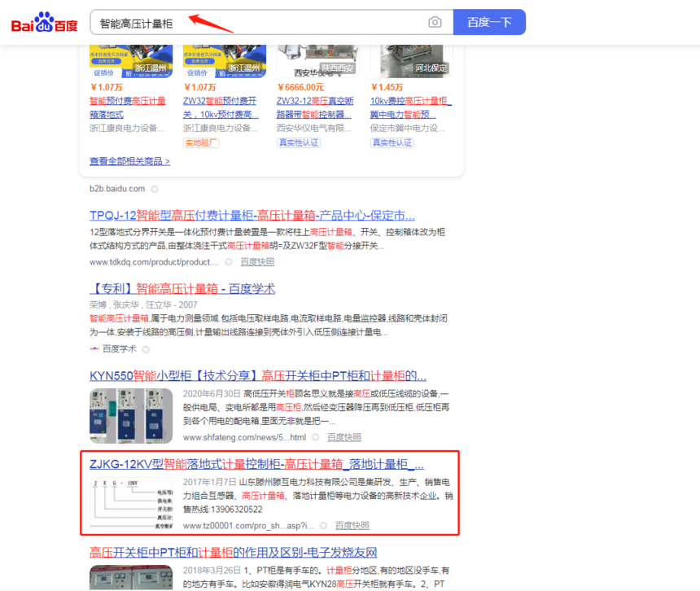Click the round icon after the shfateng.com URL
The width and height of the screenshot is (700, 591).
coord(316,437)
